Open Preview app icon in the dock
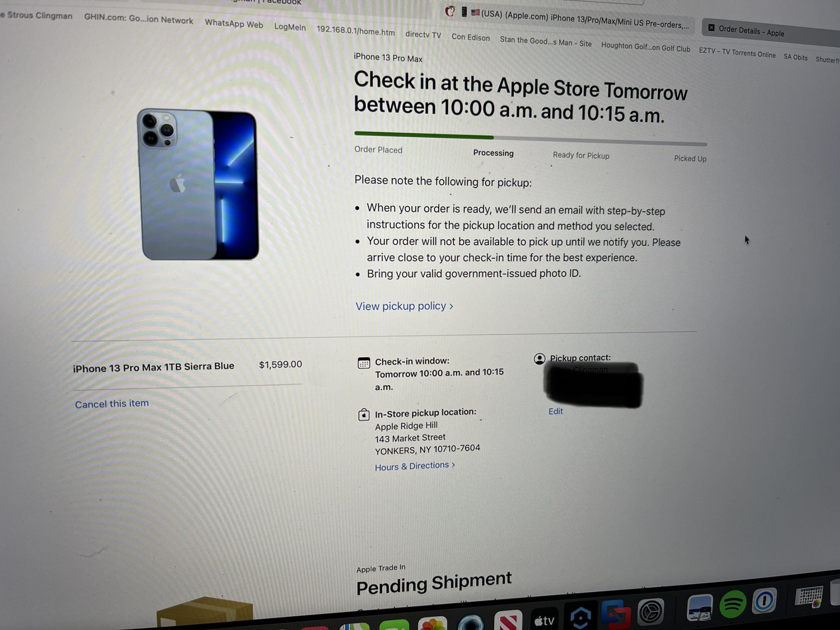Screen dimensions: 840x630 [700, 608]
